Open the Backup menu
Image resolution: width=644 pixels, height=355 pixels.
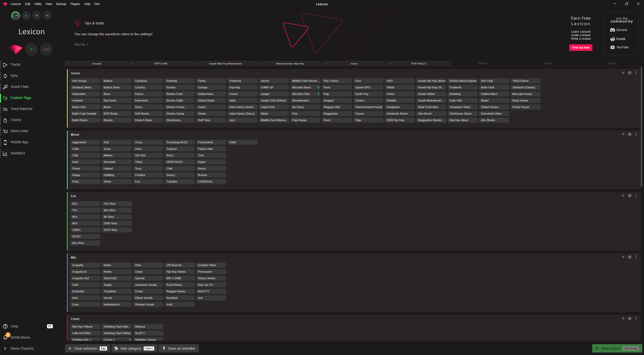(x=61, y=4)
